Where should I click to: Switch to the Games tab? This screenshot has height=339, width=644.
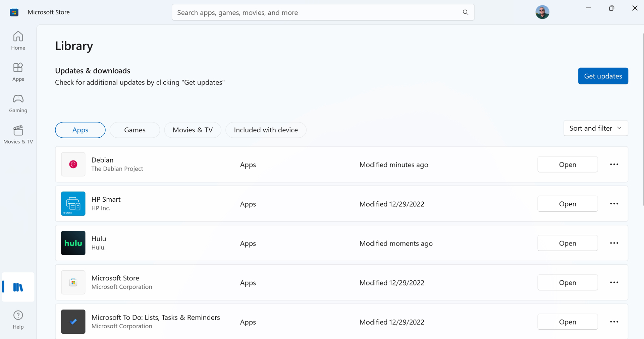pyautogui.click(x=135, y=130)
